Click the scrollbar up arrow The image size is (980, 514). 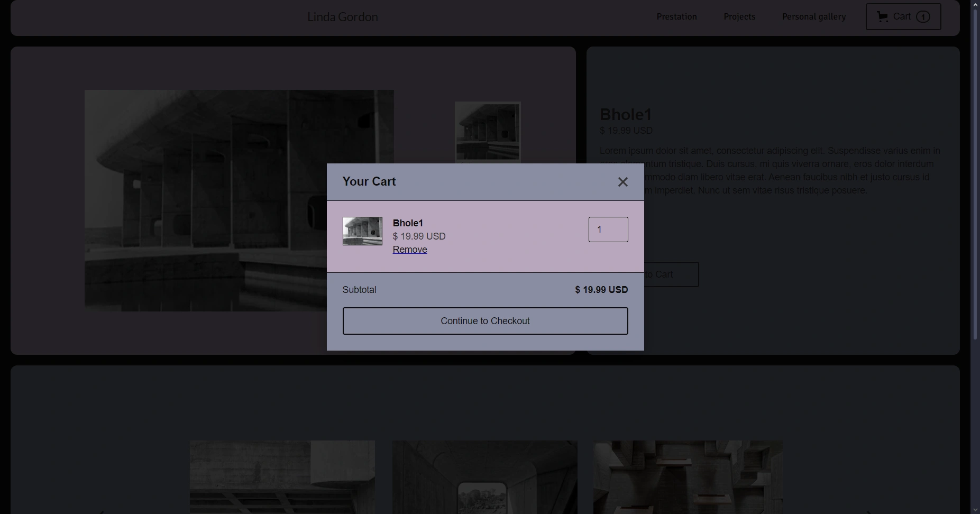976,4
